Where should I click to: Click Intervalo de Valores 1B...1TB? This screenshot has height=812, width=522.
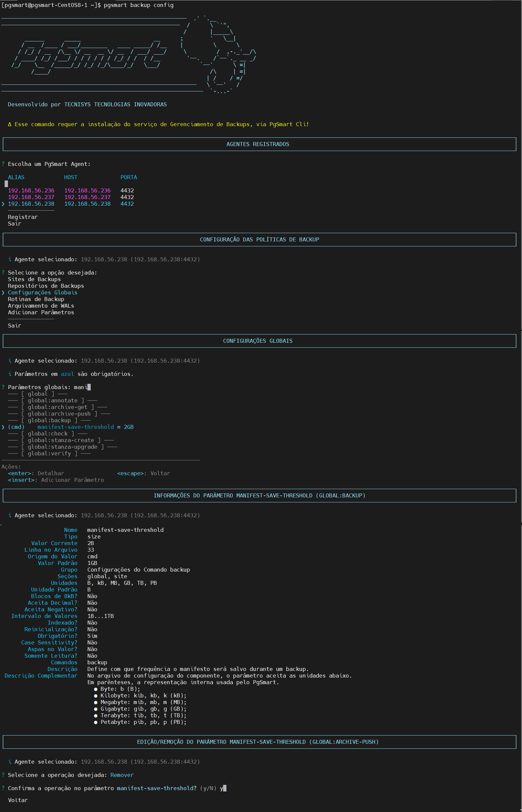click(x=100, y=616)
